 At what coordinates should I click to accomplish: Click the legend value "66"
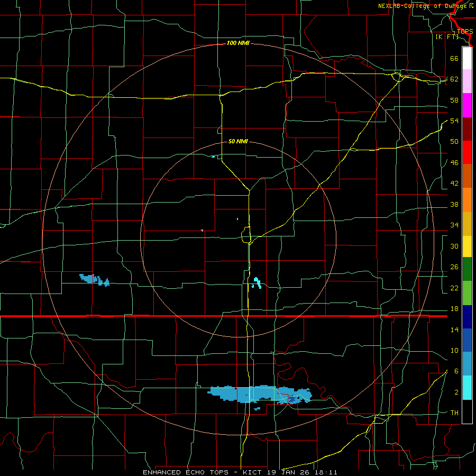tap(454, 58)
